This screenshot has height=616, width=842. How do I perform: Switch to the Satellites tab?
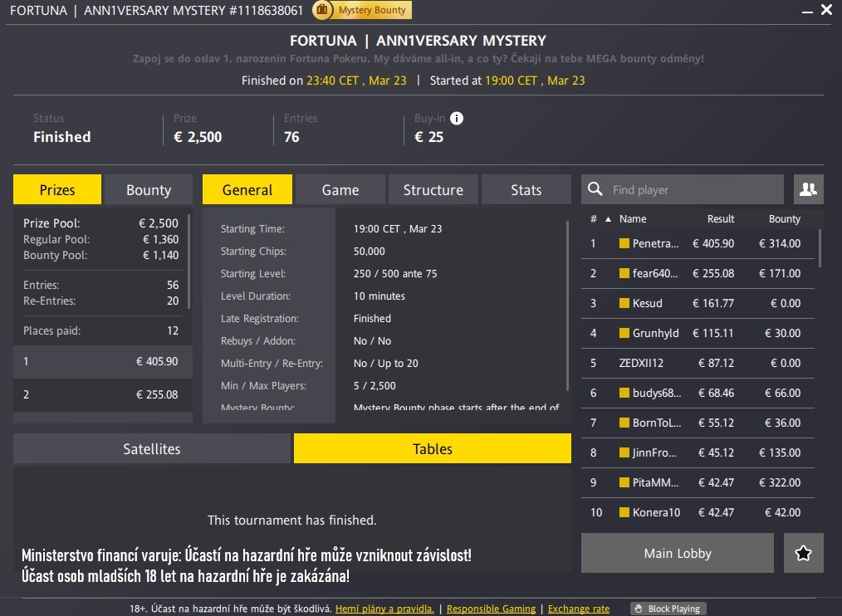click(x=152, y=449)
